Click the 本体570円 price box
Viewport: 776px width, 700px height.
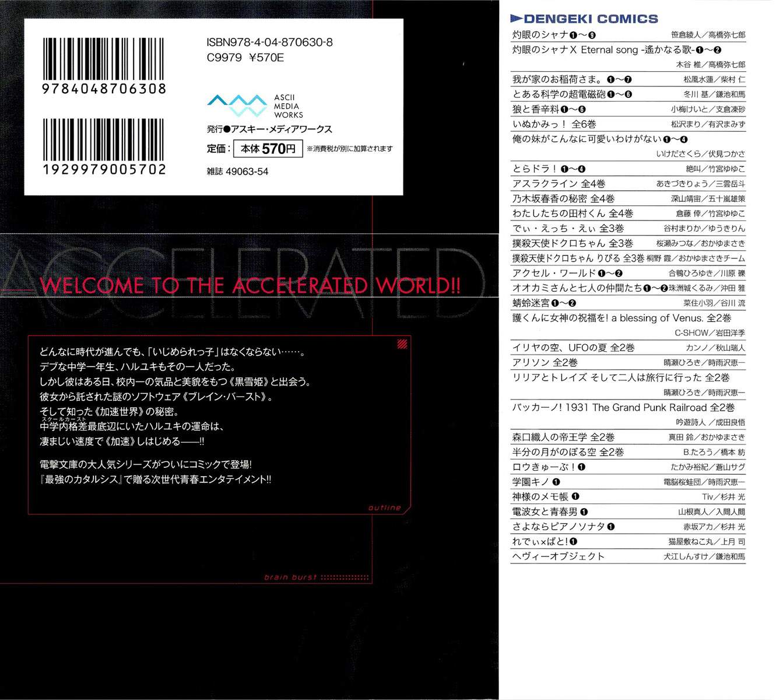click(268, 149)
